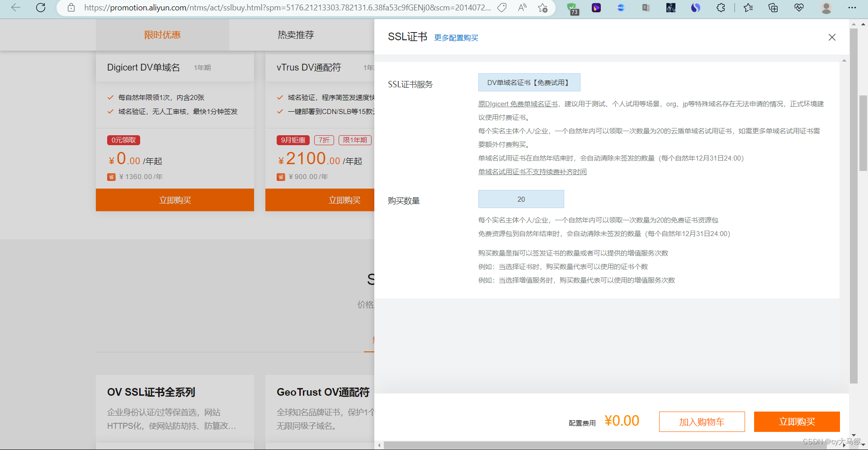This screenshot has width=868, height=450.
Task: Open the purple play extension icon
Action: tap(596, 8)
